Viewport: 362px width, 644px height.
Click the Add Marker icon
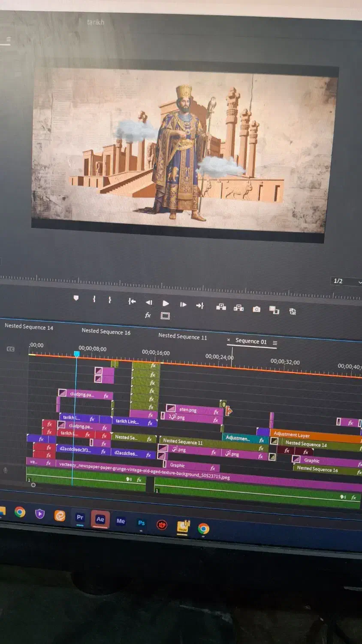(76, 298)
